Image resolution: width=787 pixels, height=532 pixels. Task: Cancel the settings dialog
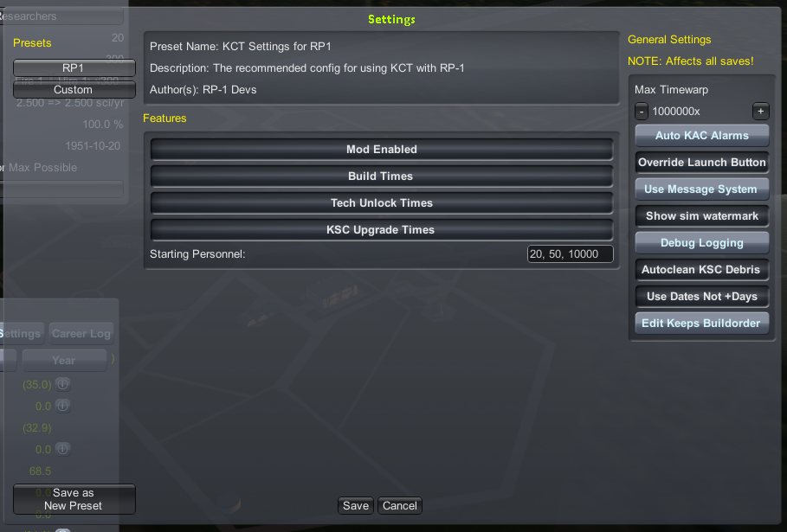(399, 505)
